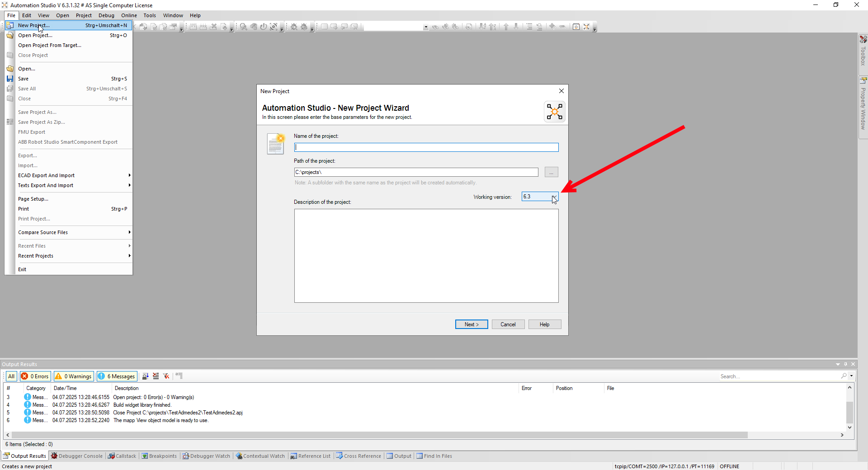Image resolution: width=868 pixels, height=470 pixels.
Task: Select Exit from the File menu
Action: [x=69, y=269]
